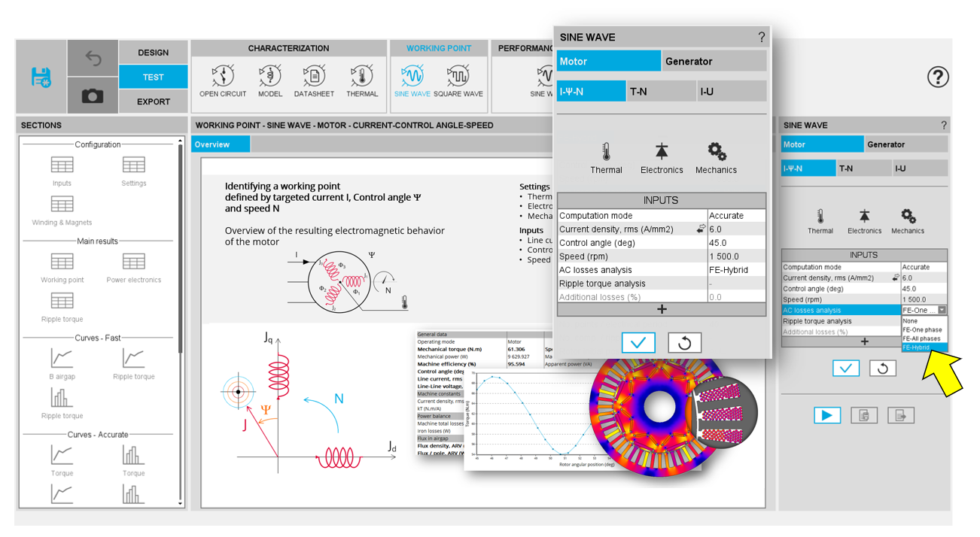Choose the SQUARE WAVE working point test
This screenshot has height=537, width=980.
pyautogui.click(x=458, y=80)
